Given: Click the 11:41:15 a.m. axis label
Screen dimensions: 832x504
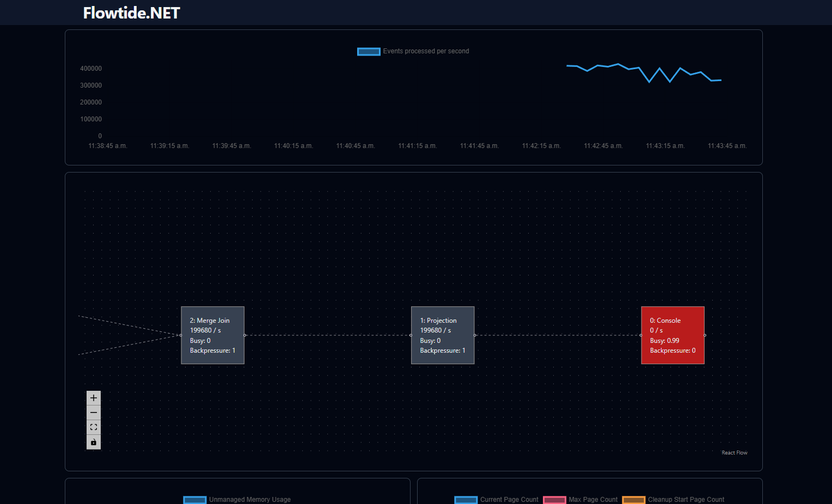Looking at the screenshot, I should point(418,146).
